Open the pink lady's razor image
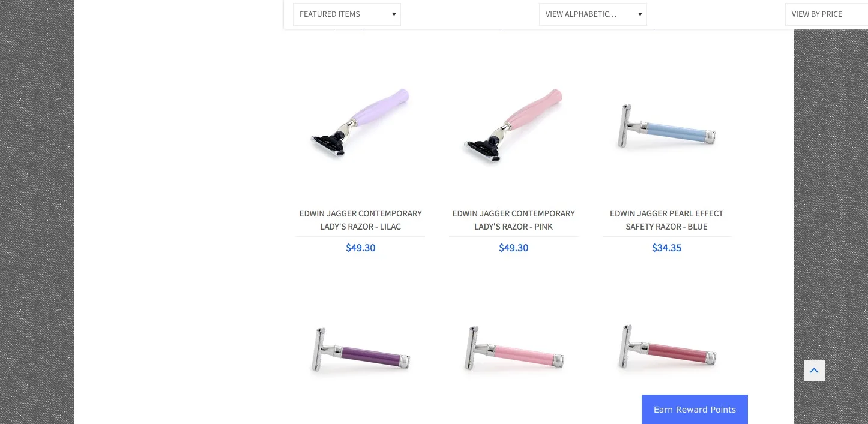 [513, 125]
